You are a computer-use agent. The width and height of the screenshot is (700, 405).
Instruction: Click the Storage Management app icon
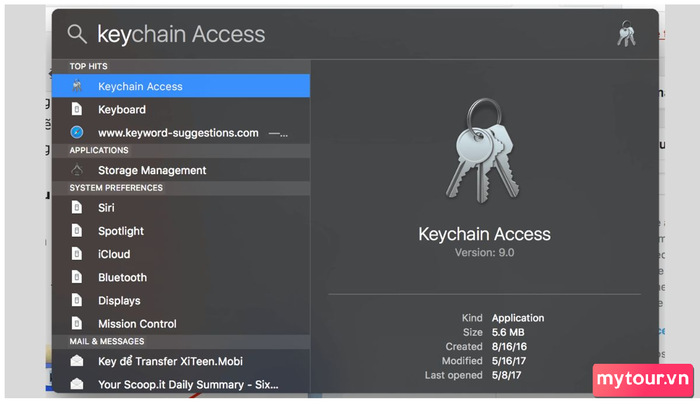pyautogui.click(x=77, y=170)
